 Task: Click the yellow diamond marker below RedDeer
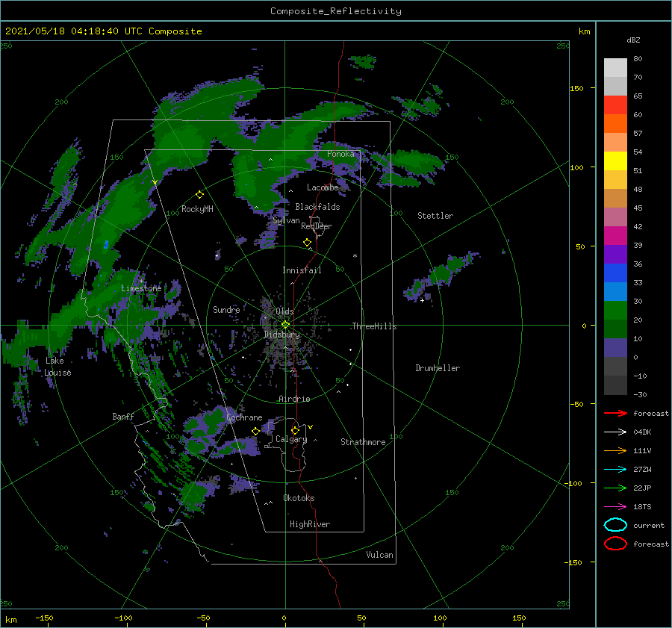click(x=307, y=243)
